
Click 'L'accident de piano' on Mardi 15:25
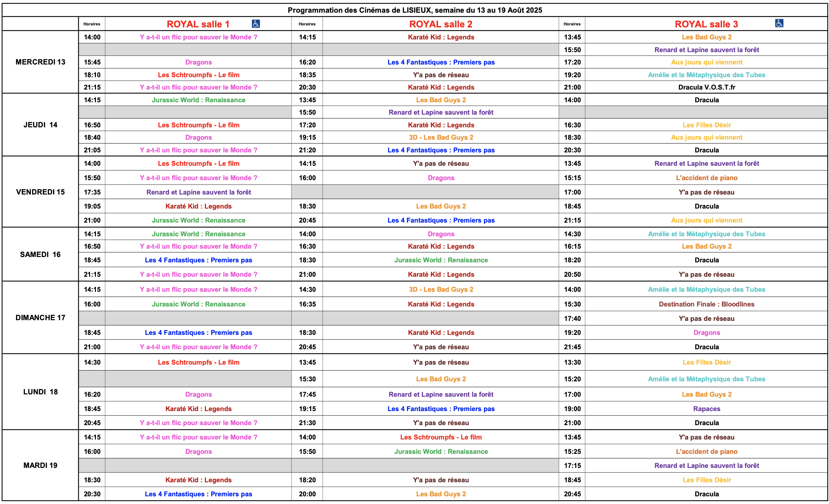tap(707, 452)
